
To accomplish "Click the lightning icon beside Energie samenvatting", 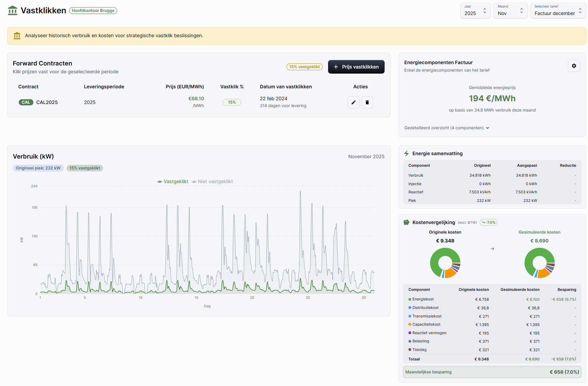I will pos(406,153).
